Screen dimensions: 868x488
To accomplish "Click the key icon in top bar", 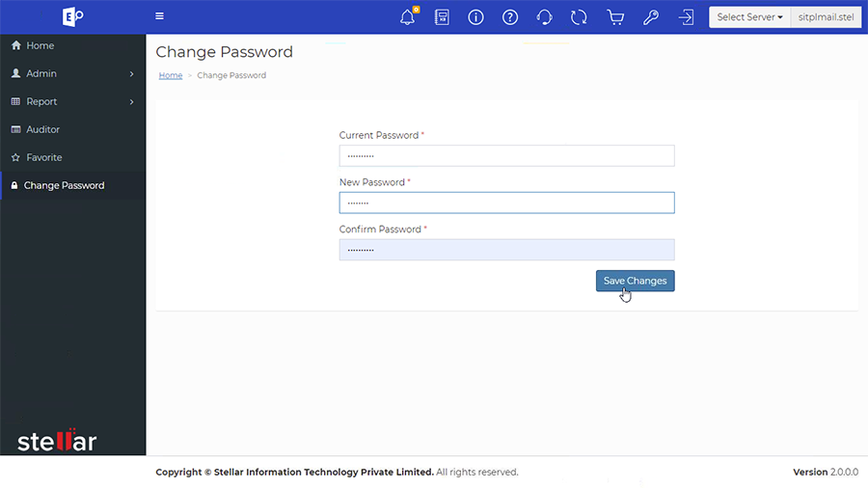I will tap(651, 17).
